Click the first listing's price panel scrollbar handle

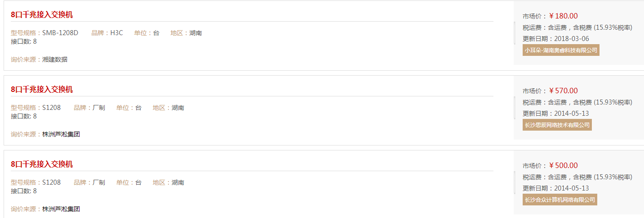[515, 33]
